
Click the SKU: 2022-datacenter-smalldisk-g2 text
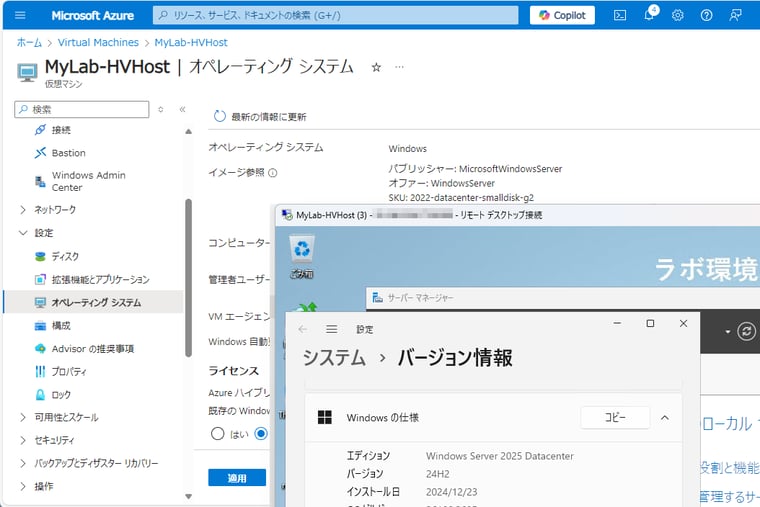[x=461, y=198]
